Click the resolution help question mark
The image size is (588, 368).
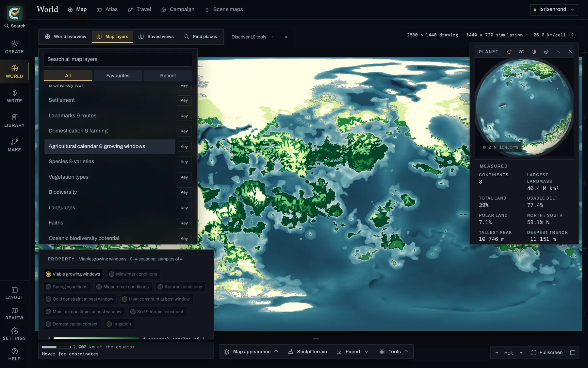[x=572, y=35]
